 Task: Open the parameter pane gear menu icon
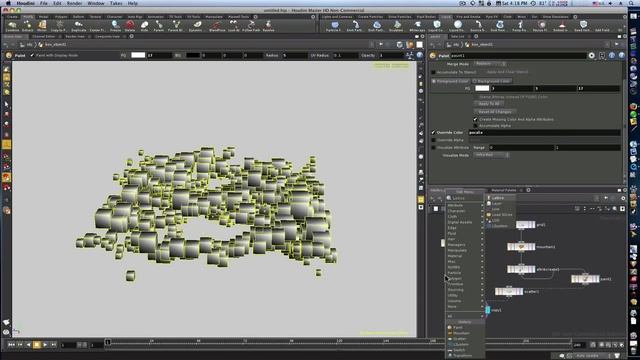tap(591, 56)
